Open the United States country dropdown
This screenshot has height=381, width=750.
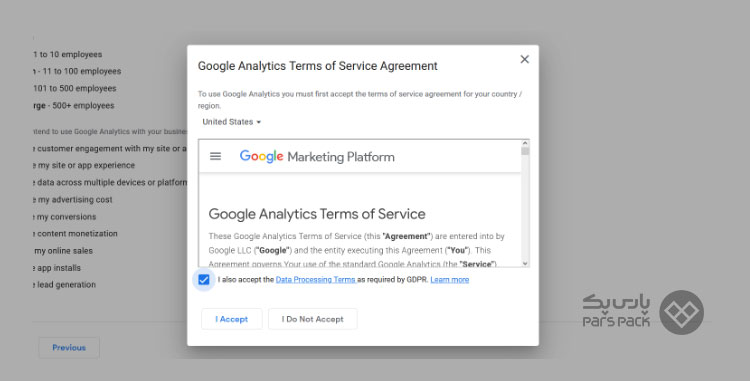pyautogui.click(x=232, y=122)
